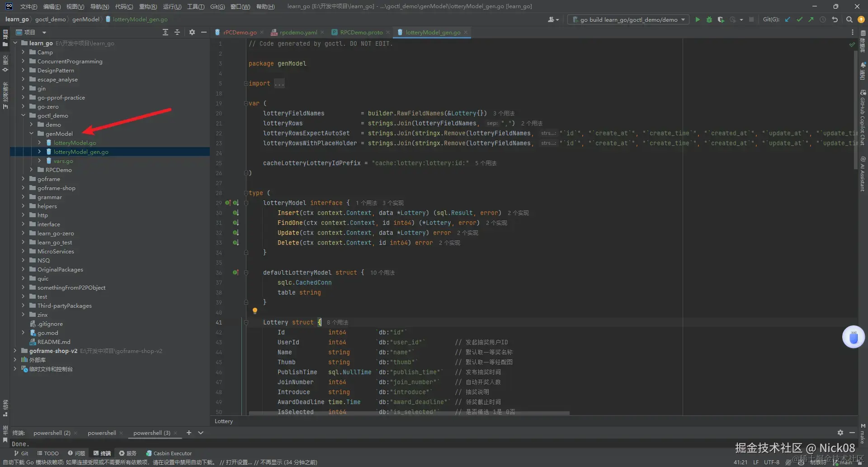This screenshot has height=467, width=868.
Task: Run the build with the green play icon
Action: (698, 19)
